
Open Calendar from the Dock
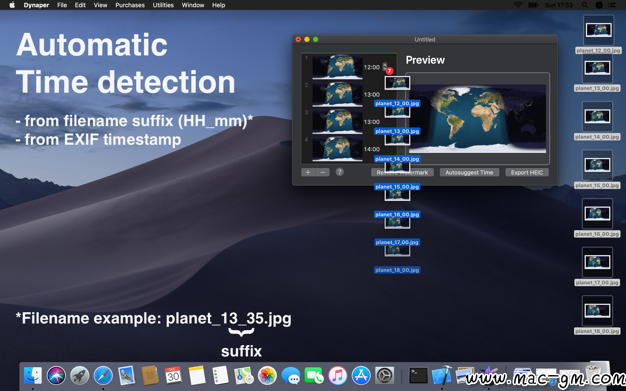click(x=173, y=375)
